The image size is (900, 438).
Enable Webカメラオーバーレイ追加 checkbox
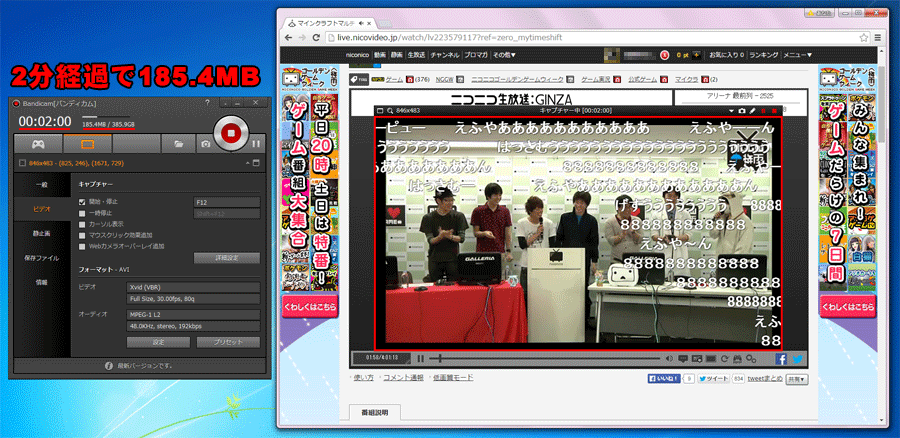[82, 246]
